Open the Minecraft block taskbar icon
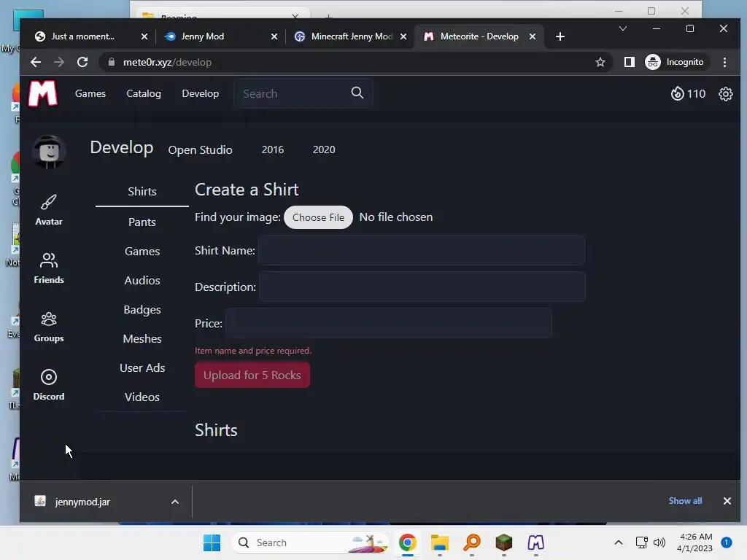 pyautogui.click(x=503, y=542)
